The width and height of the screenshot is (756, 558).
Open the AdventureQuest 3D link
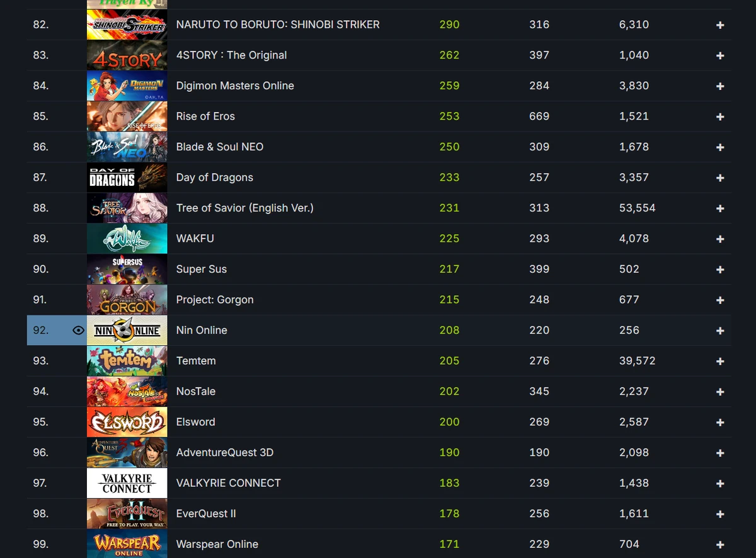click(225, 452)
